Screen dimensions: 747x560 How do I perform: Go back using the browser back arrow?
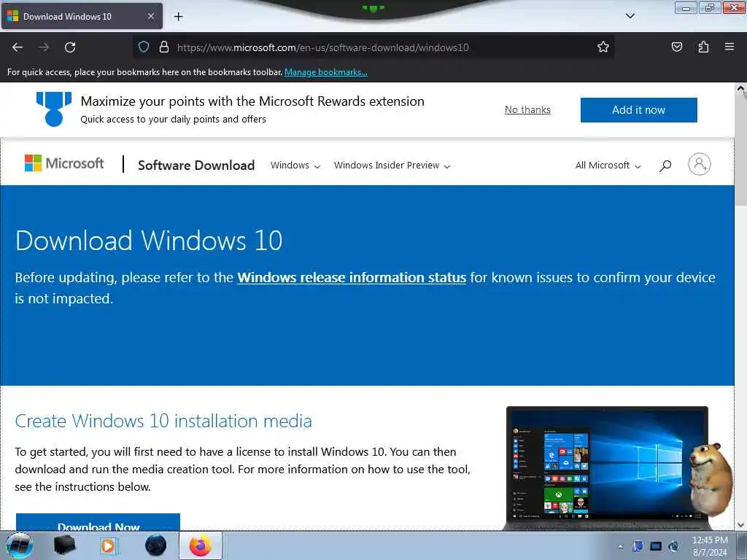coord(18,47)
